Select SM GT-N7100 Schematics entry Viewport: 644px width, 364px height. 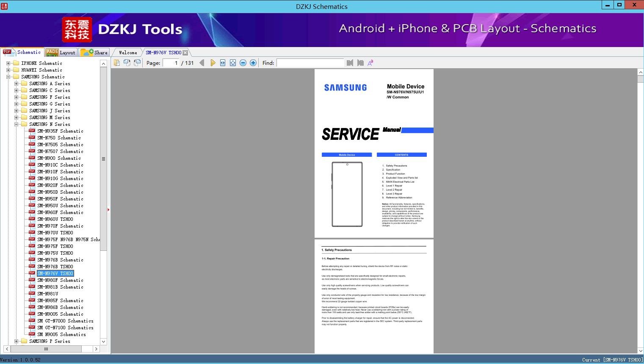click(65, 328)
